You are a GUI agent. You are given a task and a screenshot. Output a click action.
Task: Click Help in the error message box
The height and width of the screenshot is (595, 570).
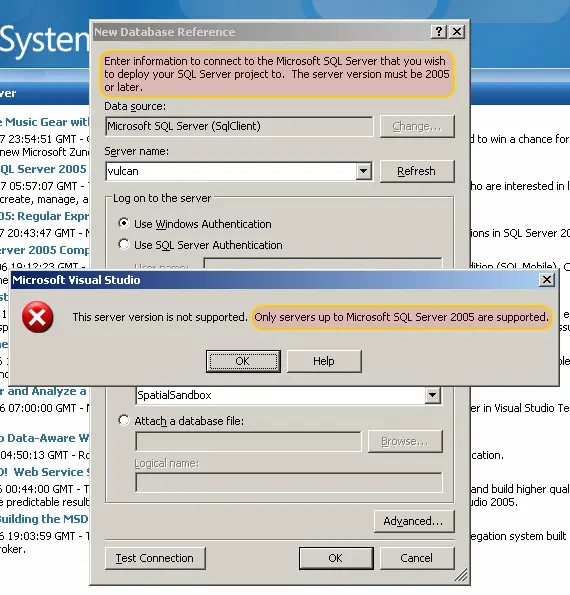pos(324,361)
